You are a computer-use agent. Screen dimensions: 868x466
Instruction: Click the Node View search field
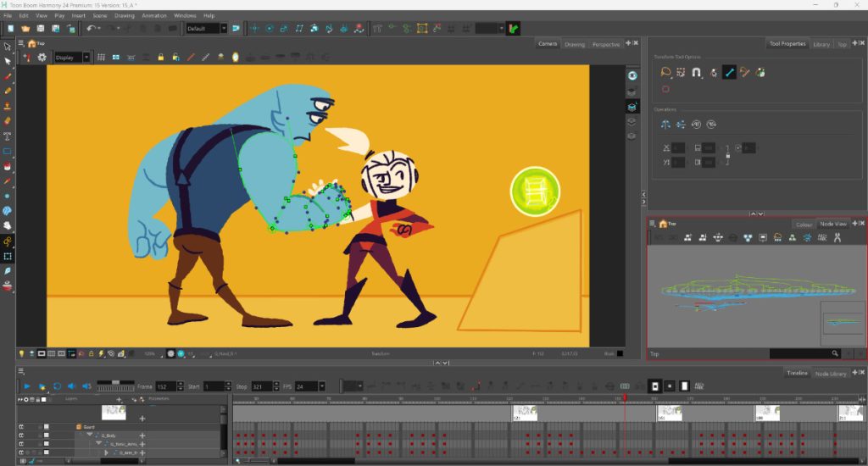pos(805,353)
